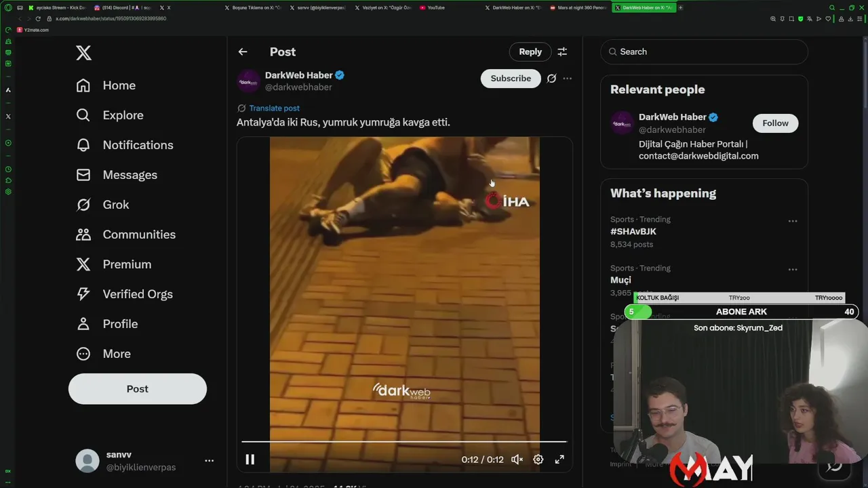
Task: Click the Post button
Action: point(138,389)
